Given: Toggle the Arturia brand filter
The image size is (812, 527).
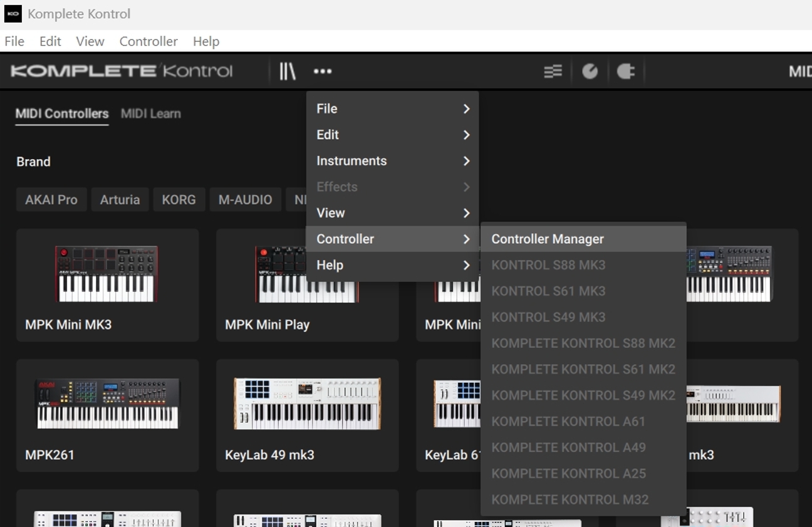Looking at the screenshot, I should [120, 200].
